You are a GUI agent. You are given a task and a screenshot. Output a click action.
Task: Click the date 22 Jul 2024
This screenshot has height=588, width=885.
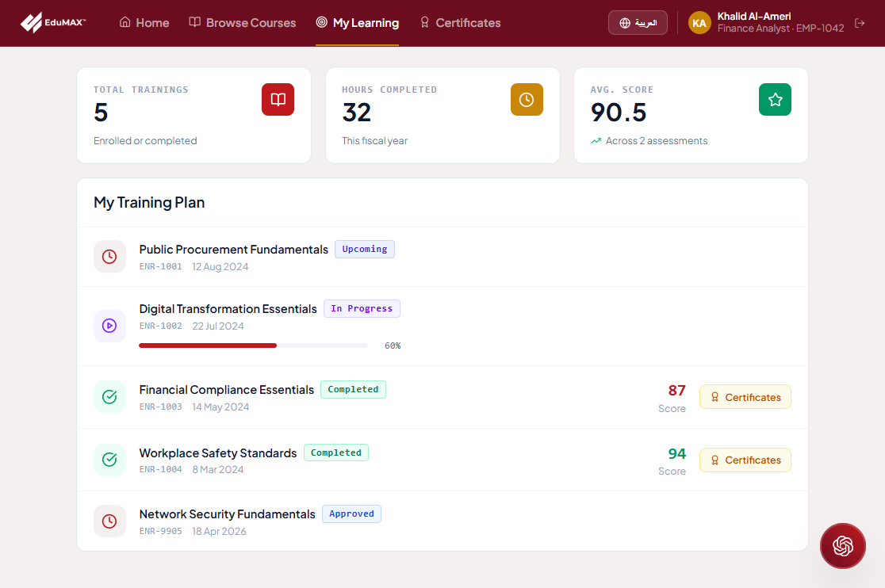click(x=218, y=326)
